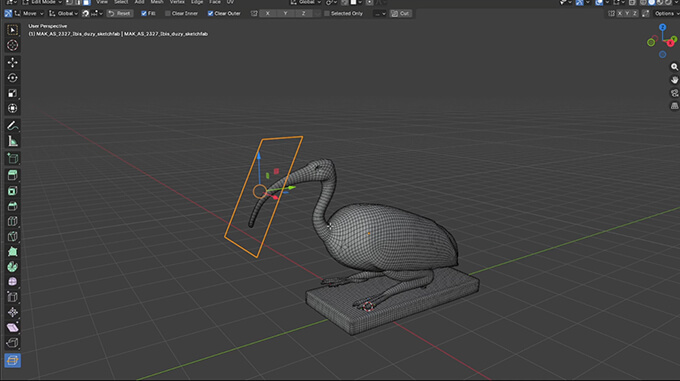Choose the Transform tool
This screenshot has width=680, height=381.
click(13, 108)
